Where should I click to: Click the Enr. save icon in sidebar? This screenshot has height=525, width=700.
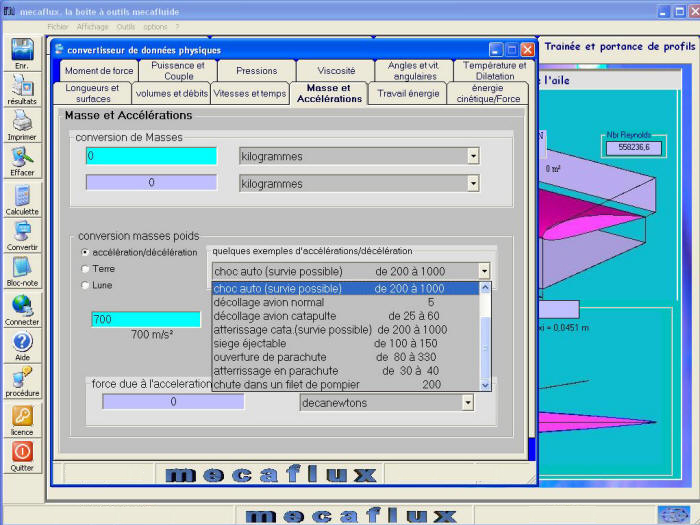click(x=22, y=52)
